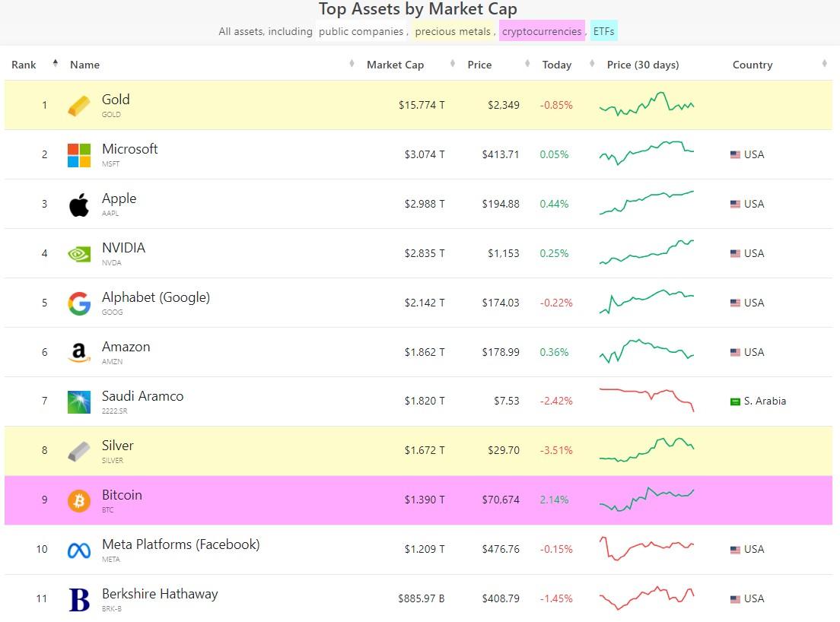Screen dimensions: 840x622
Task: Click the Price (30 days) column header
Action: coord(643,65)
